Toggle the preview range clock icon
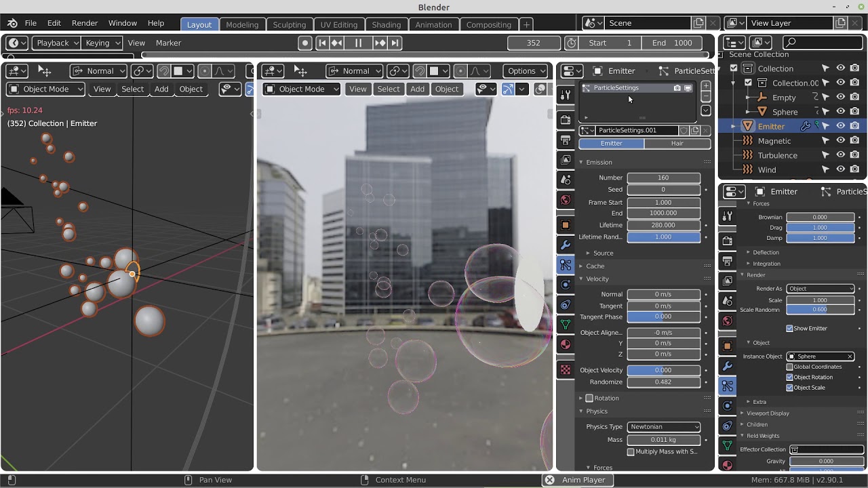The width and height of the screenshot is (868, 488). [572, 43]
